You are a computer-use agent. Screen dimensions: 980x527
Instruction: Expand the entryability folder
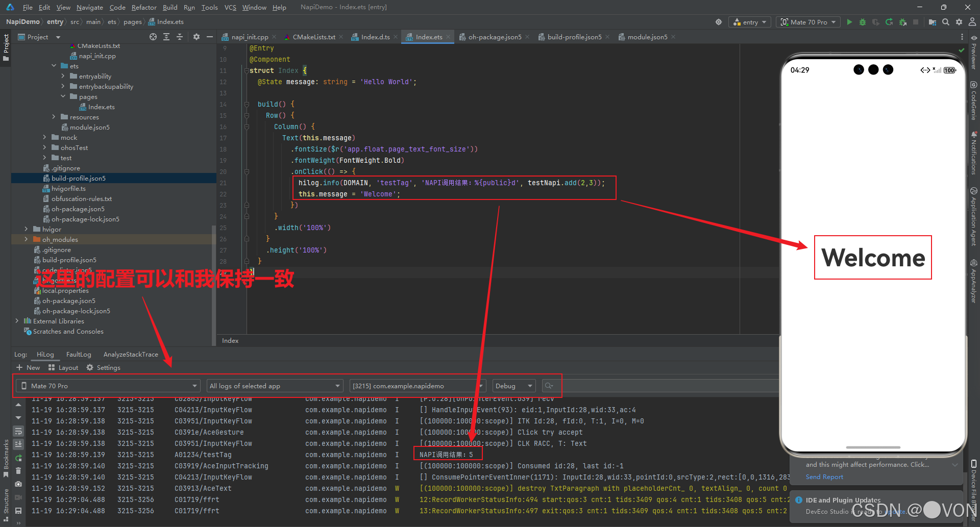click(x=63, y=76)
